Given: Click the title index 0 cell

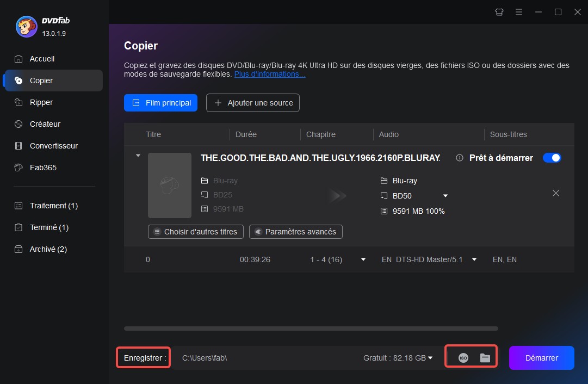Looking at the screenshot, I should pyautogui.click(x=148, y=259).
